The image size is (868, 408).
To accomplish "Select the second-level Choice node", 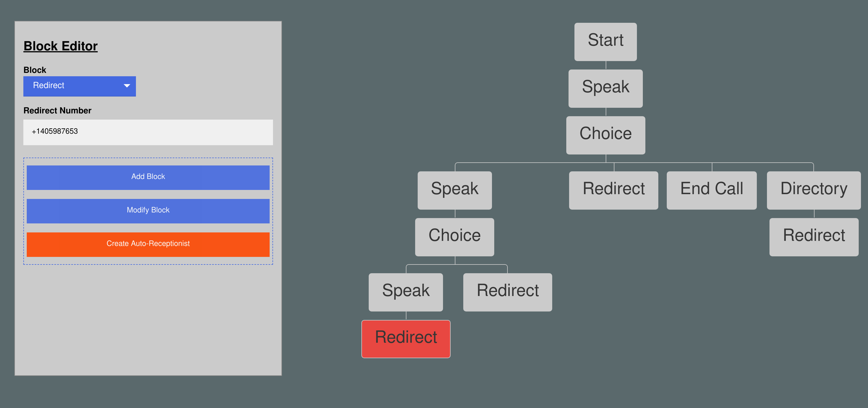I will tap(454, 237).
